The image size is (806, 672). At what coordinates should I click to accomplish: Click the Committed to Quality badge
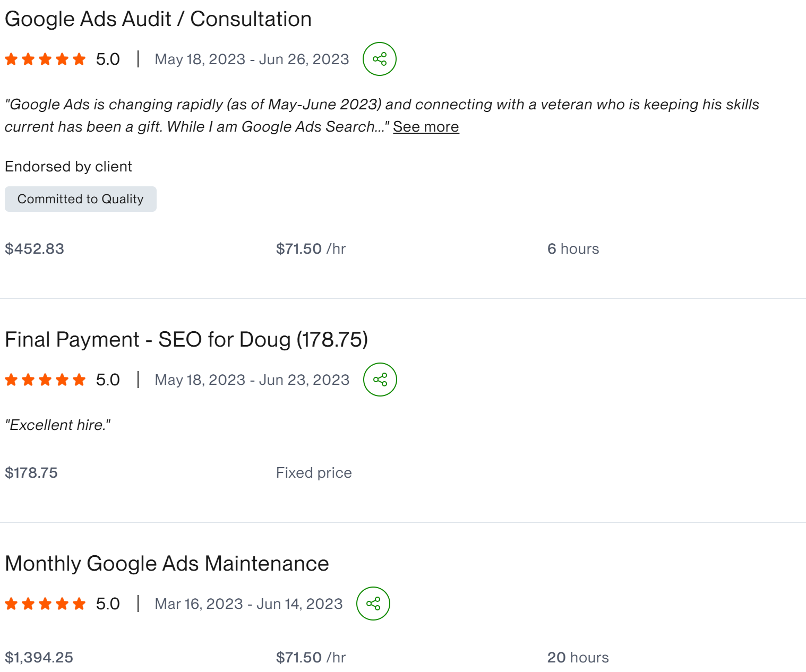click(x=81, y=199)
